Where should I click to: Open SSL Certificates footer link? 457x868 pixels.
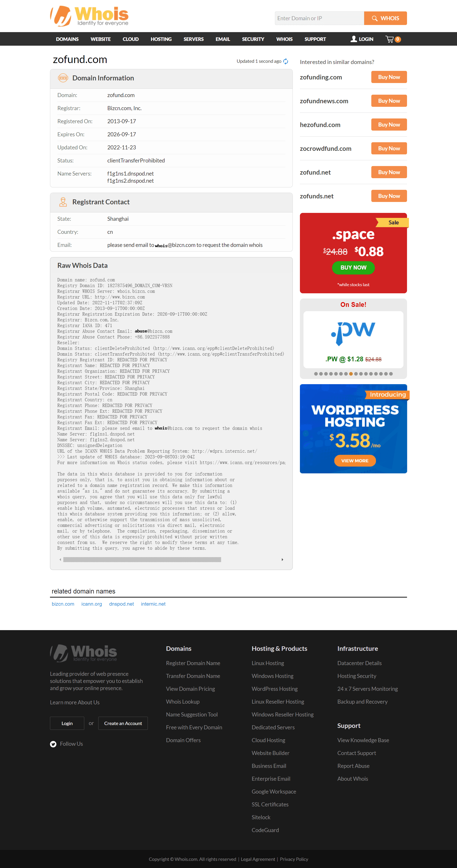click(270, 804)
